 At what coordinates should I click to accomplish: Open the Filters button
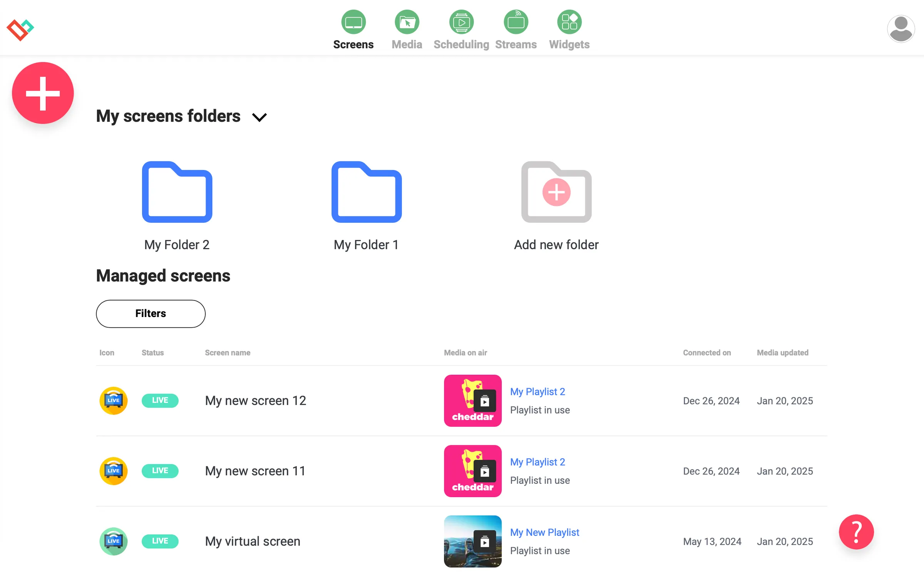click(x=151, y=314)
